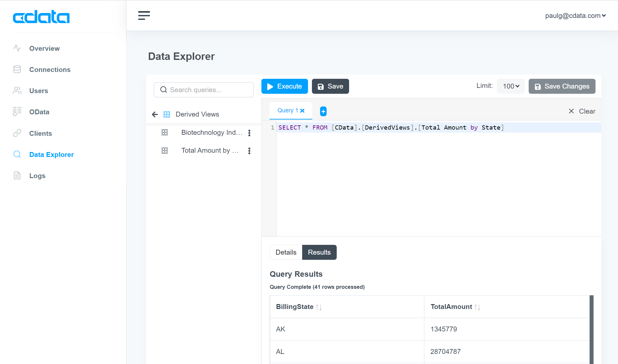The width and height of the screenshot is (618, 364).
Task: Open the Total Amount by ... view
Action: (210, 150)
